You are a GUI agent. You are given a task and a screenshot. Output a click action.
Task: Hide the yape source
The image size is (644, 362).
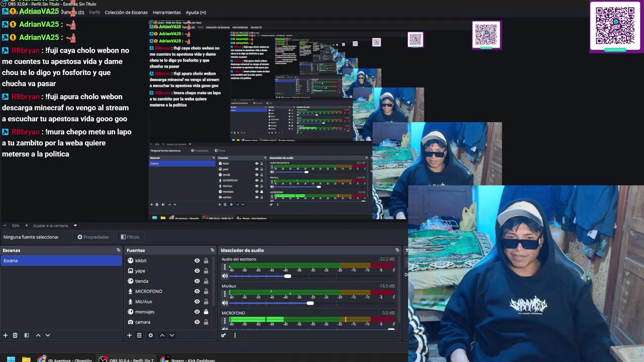tap(197, 271)
